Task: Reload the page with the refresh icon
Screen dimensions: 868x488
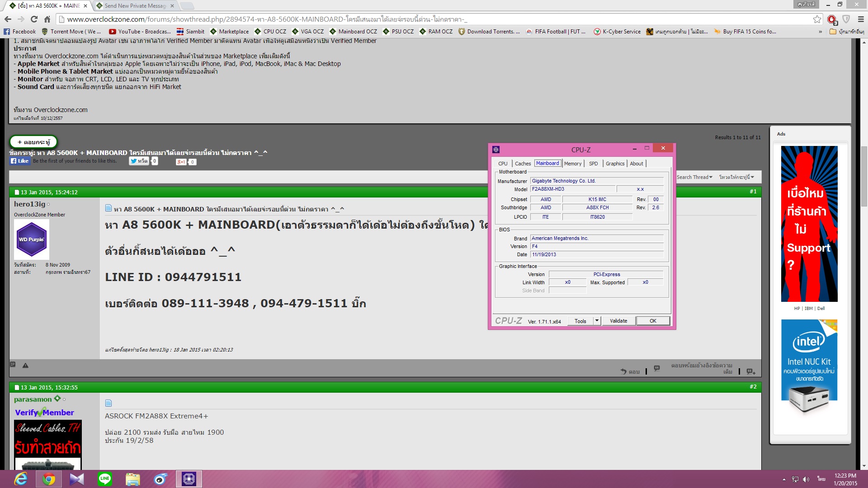Action: click(34, 19)
